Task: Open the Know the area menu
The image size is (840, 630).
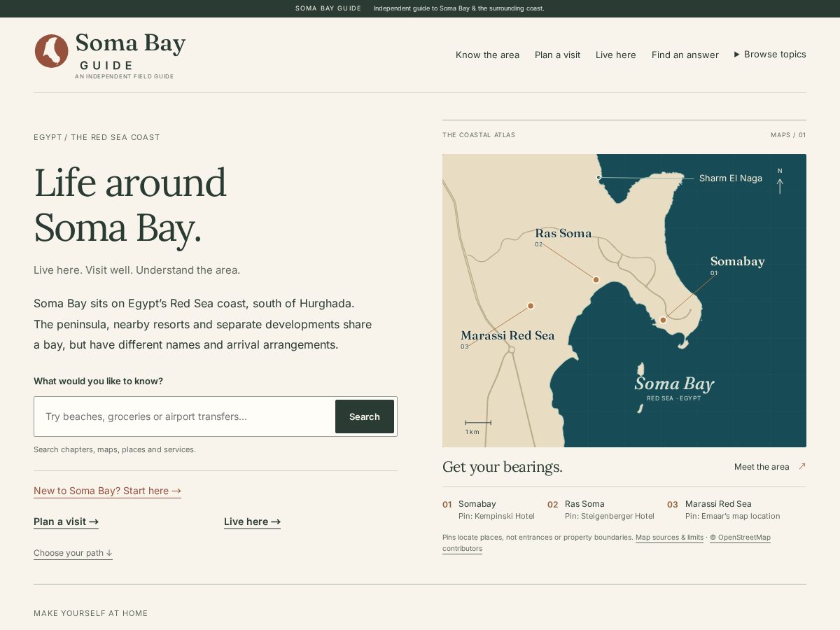Action: [x=487, y=55]
